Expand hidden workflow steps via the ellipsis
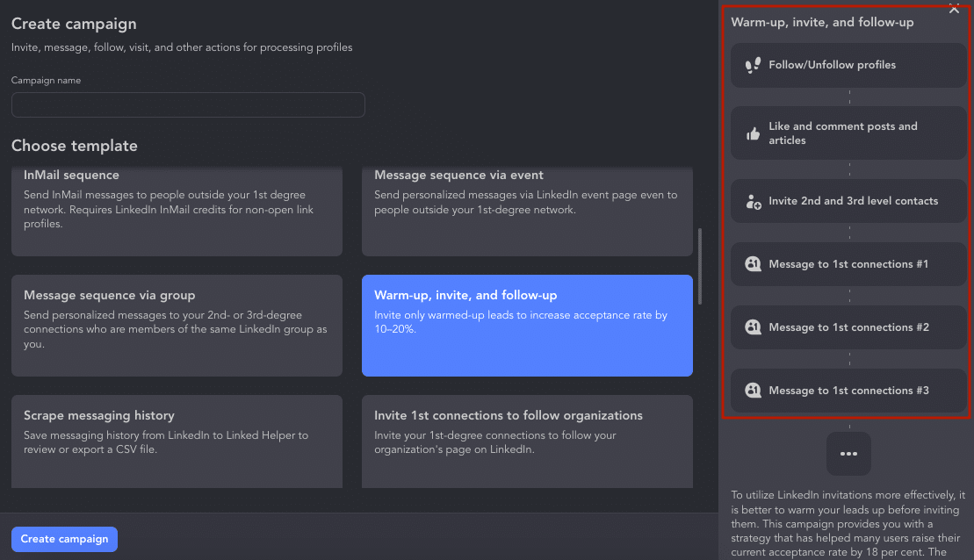Viewport: 974px width, 560px height. [x=848, y=454]
